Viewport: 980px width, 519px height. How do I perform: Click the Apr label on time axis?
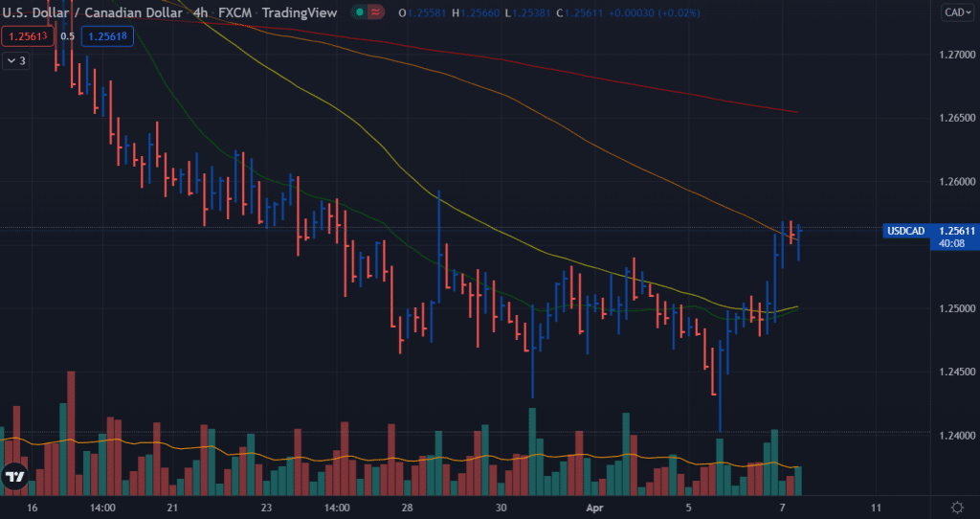click(x=593, y=508)
